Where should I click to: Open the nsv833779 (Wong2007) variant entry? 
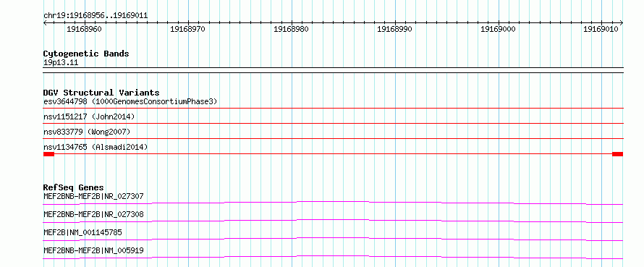(x=87, y=132)
